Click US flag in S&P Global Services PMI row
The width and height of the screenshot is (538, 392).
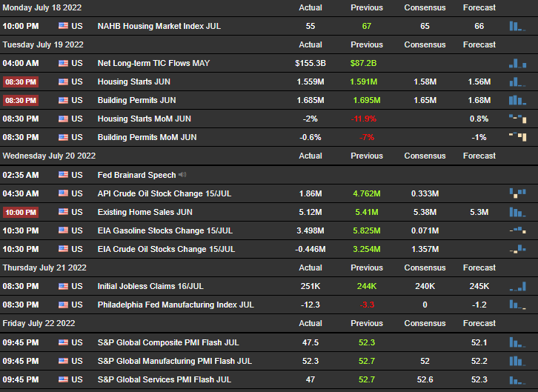pyautogui.click(x=63, y=379)
